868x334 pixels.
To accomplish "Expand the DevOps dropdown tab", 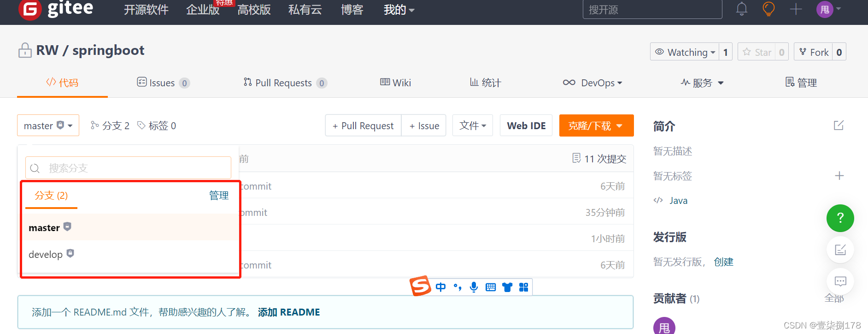I will point(592,83).
